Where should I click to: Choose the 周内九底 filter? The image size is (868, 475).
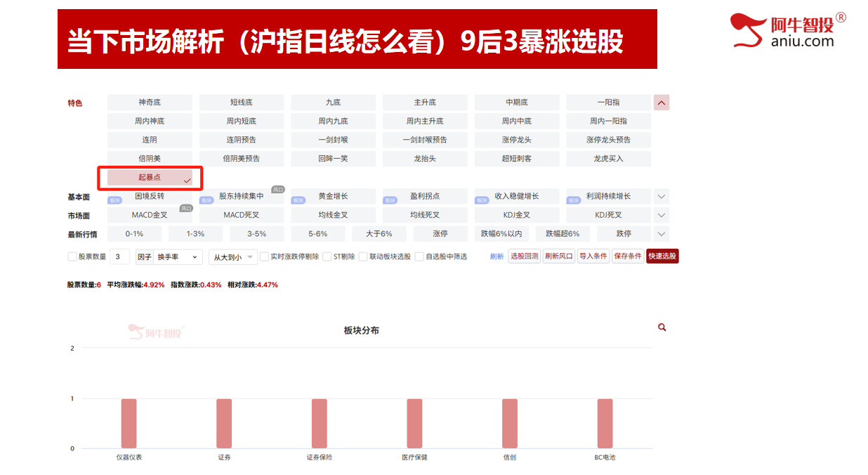coord(333,122)
